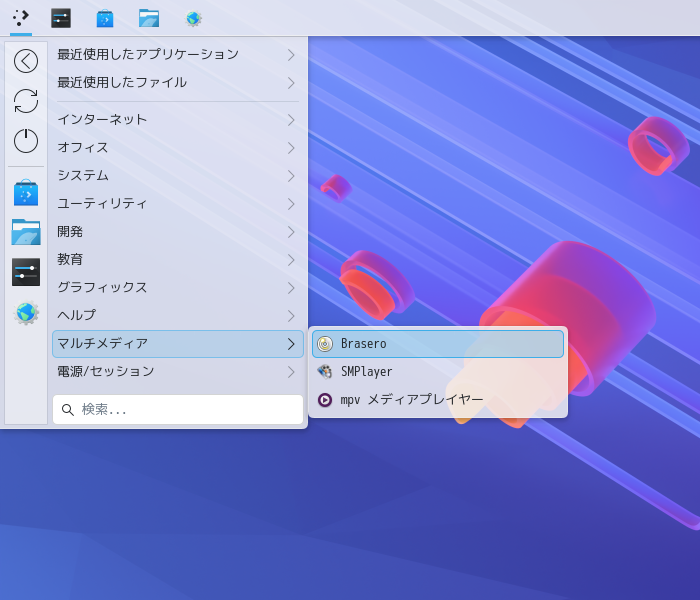Click the 検索... search field
The width and height of the screenshot is (700, 600).
coord(178,409)
